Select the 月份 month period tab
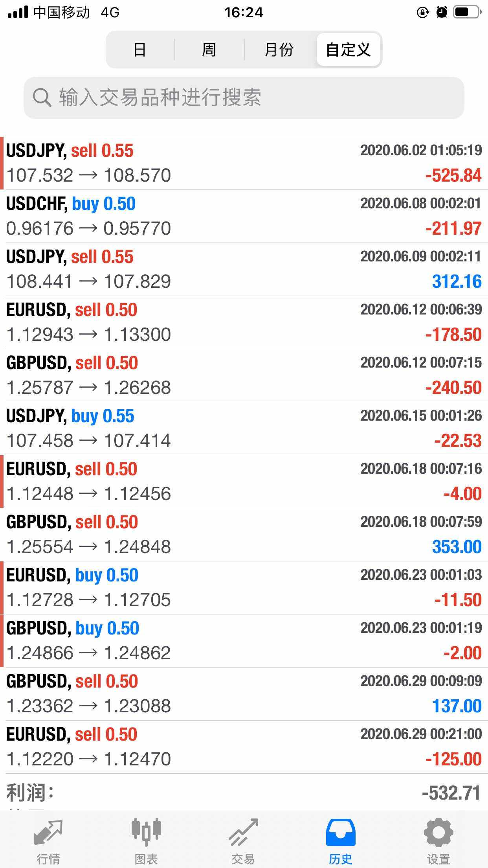The height and width of the screenshot is (868, 488). click(279, 50)
